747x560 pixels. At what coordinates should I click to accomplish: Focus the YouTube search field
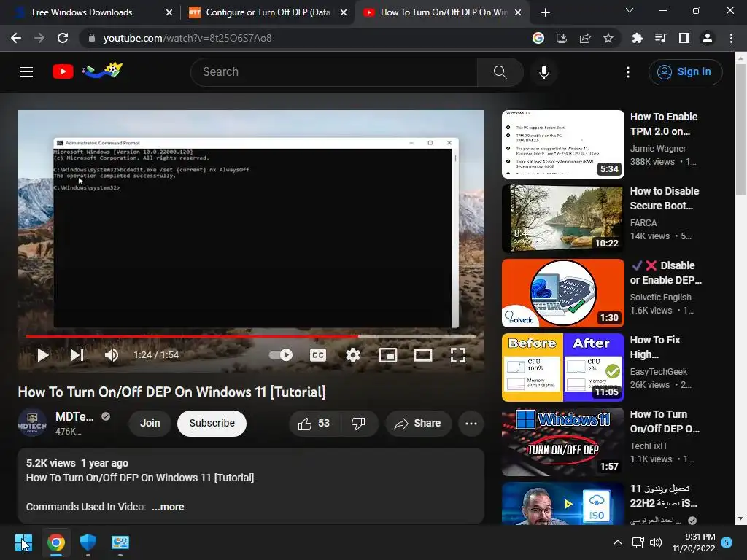click(333, 72)
